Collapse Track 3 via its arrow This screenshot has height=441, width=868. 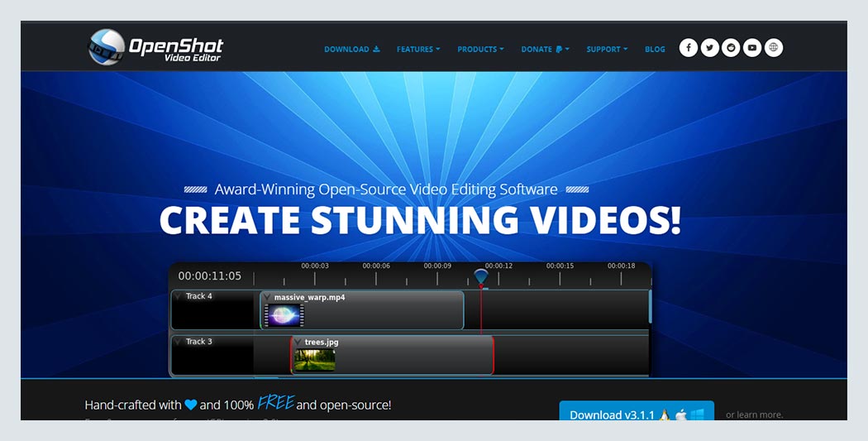[x=178, y=342]
